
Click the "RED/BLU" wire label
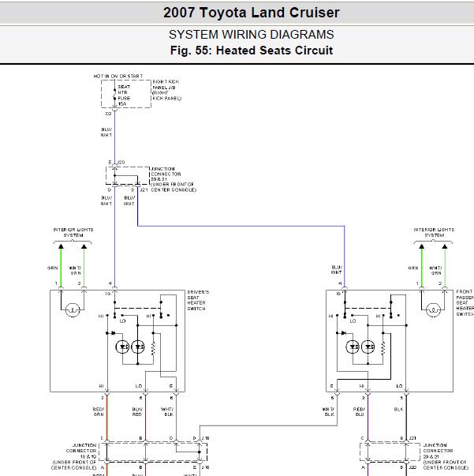pos(359,411)
